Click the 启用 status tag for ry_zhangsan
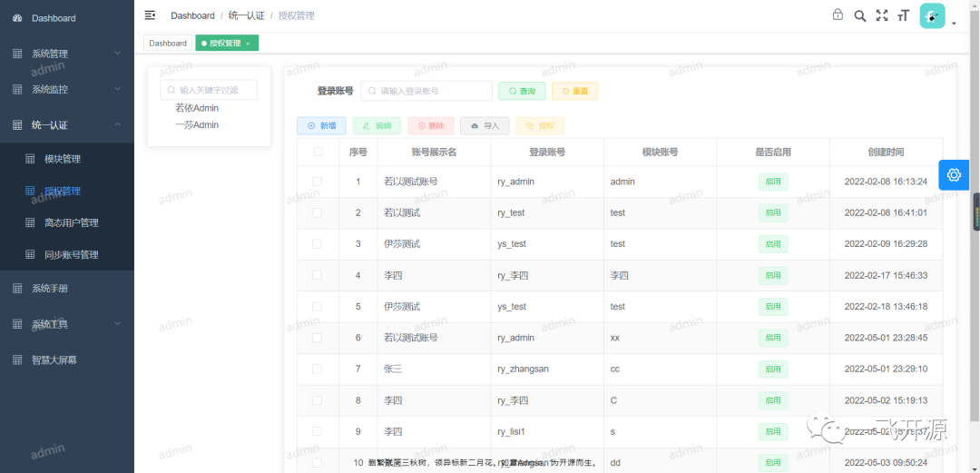980x473 pixels. click(773, 370)
